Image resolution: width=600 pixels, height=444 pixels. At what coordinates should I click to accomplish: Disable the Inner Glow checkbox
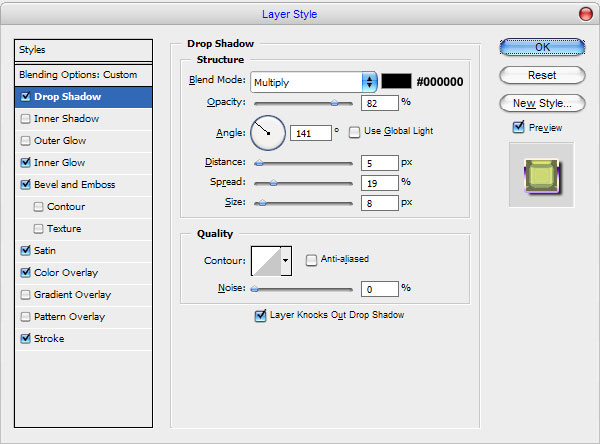(26, 162)
